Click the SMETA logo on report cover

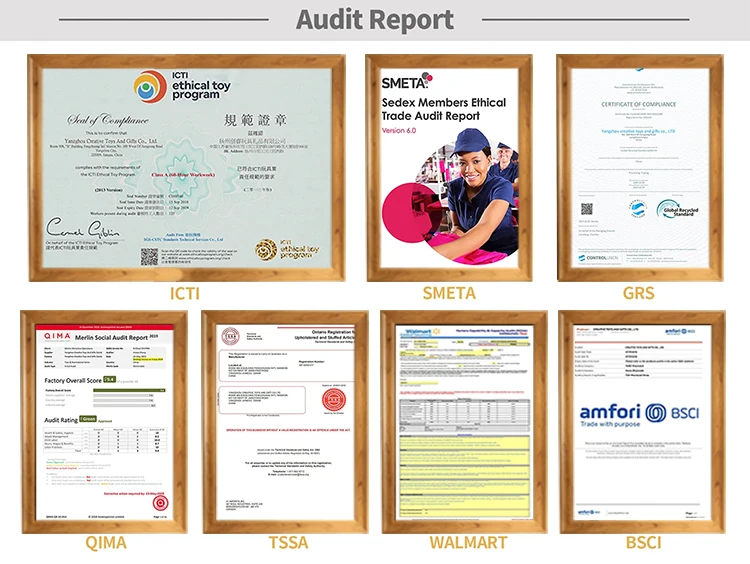coord(407,82)
